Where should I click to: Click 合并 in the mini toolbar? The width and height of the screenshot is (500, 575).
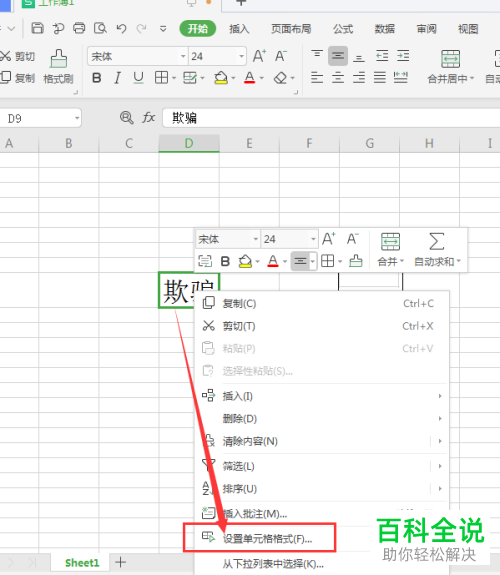390,249
